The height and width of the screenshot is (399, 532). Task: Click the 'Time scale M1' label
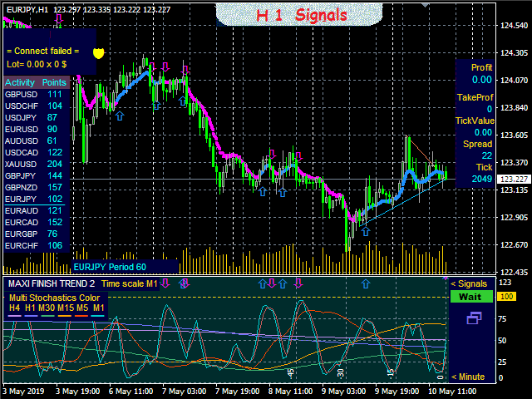coord(130,283)
